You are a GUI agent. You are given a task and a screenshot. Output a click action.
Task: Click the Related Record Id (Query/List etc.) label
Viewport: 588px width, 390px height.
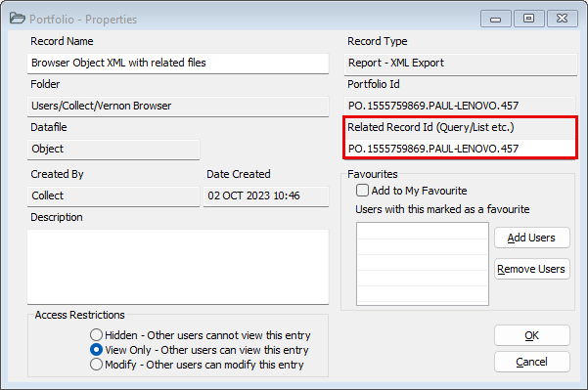tap(430, 127)
